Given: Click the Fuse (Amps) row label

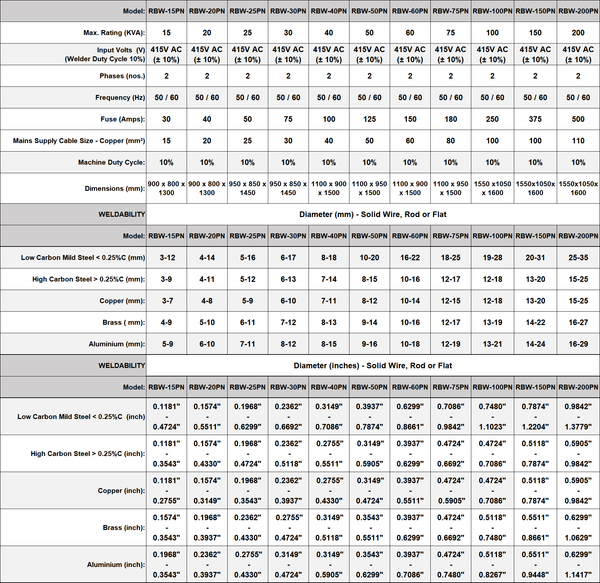Looking at the screenshot, I should point(118,118).
